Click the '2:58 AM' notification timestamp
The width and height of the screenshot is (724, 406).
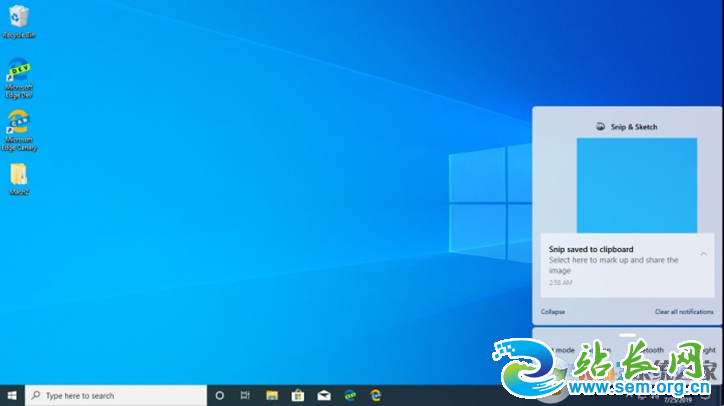click(561, 282)
